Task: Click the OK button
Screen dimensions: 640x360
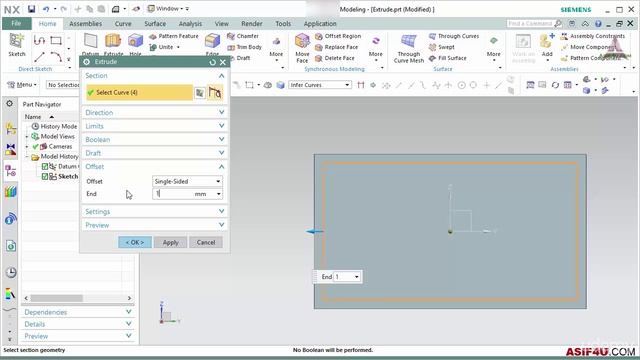Action: (x=135, y=242)
